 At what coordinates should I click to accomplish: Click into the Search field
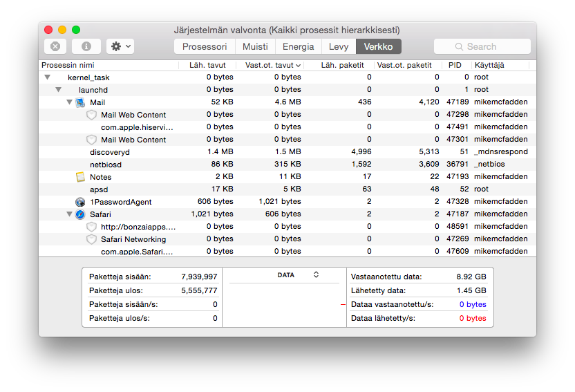click(482, 46)
